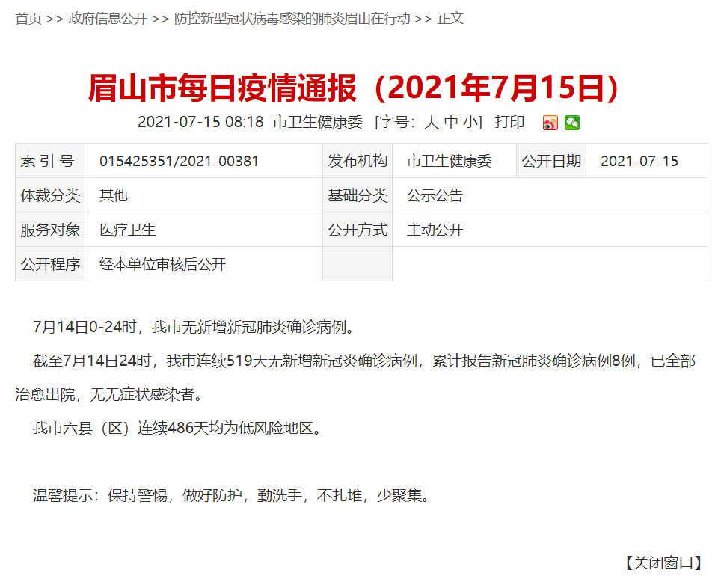Click timestamp 2021-07-15 08:18 under title
724x588 pixels.
(200, 123)
